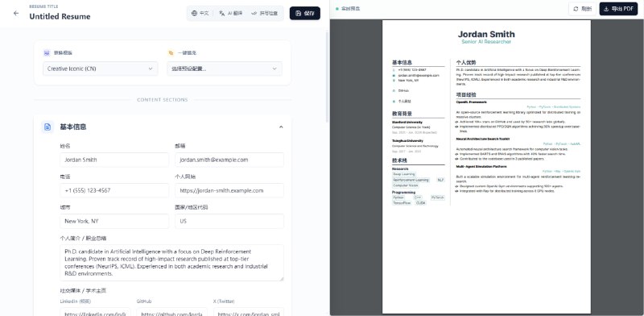Click the NLP skill tag
The height and width of the screenshot is (316, 644).
(440, 181)
